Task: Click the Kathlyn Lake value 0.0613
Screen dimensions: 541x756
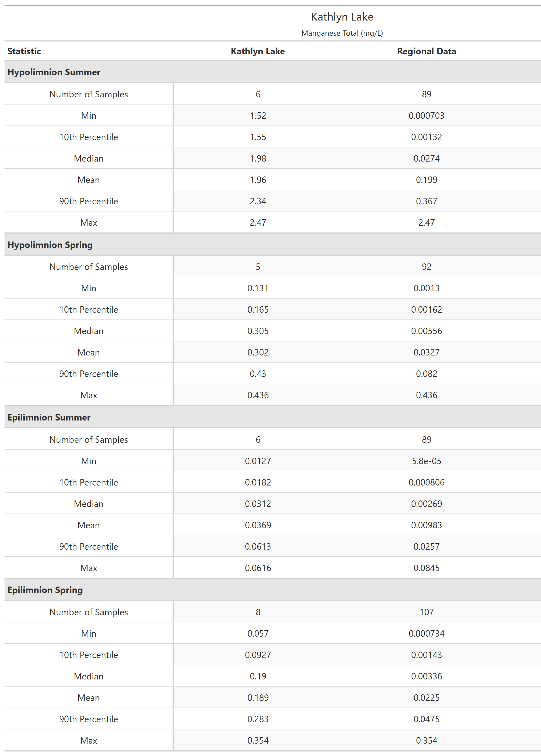Action: (258, 547)
